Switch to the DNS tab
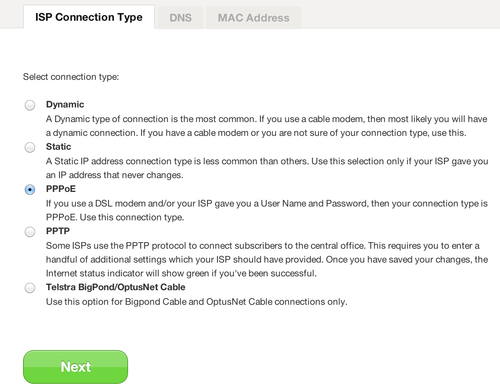Screen dimensions: 500x390 tap(180, 18)
